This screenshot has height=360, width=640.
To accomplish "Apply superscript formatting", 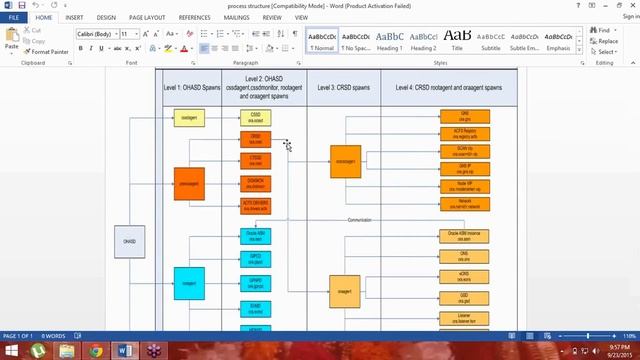I will (x=138, y=49).
